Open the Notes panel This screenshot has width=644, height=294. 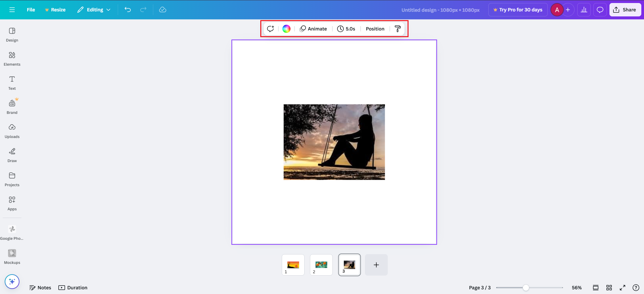click(x=40, y=288)
